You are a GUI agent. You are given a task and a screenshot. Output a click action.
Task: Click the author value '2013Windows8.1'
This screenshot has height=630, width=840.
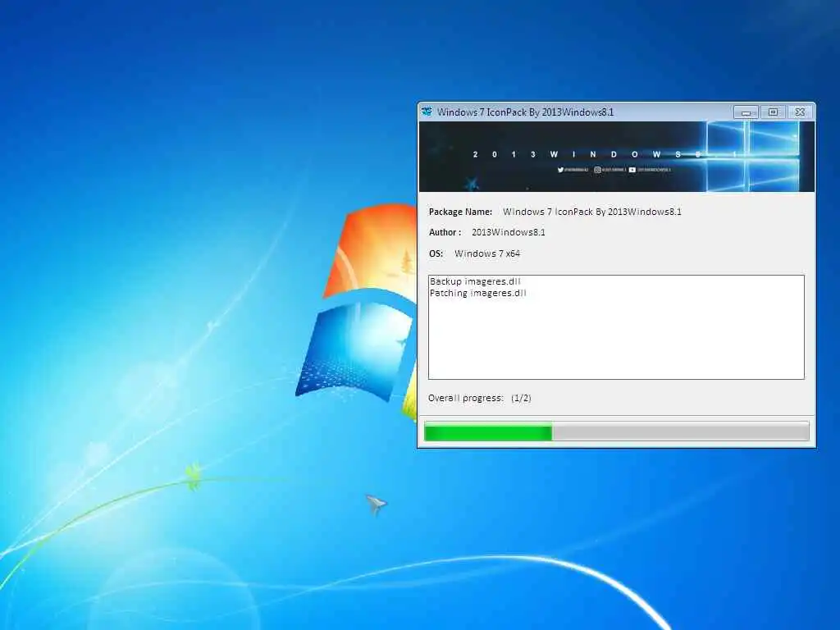tap(509, 232)
